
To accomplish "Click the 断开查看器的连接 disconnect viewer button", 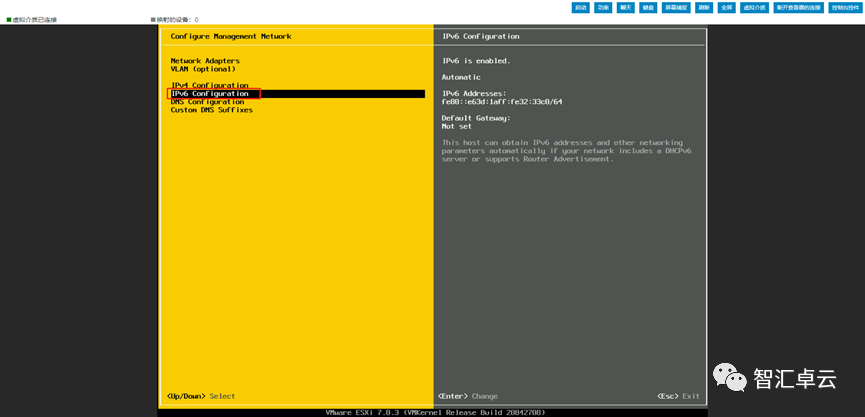I will [x=798, y=8].
